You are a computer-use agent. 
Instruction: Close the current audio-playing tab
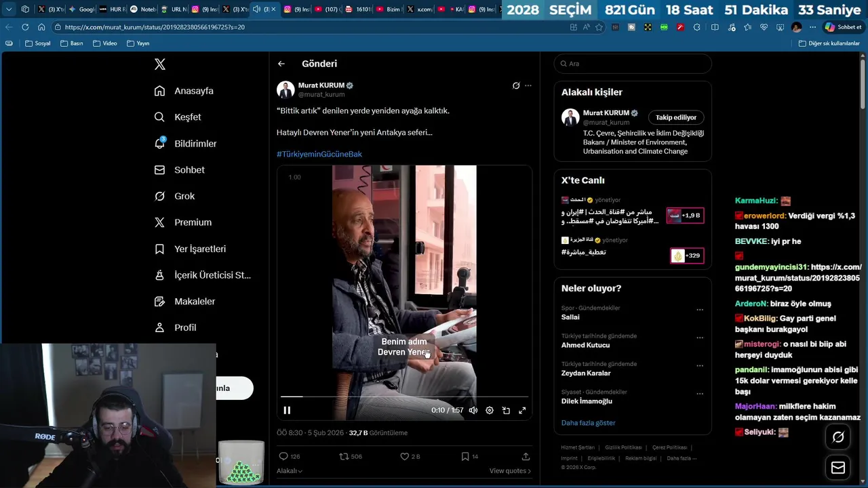click(273, 9)
